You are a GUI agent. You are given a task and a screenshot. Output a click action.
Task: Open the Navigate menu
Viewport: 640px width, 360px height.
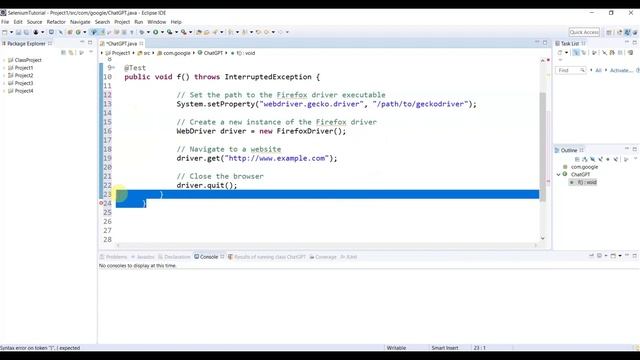[80, 22]
